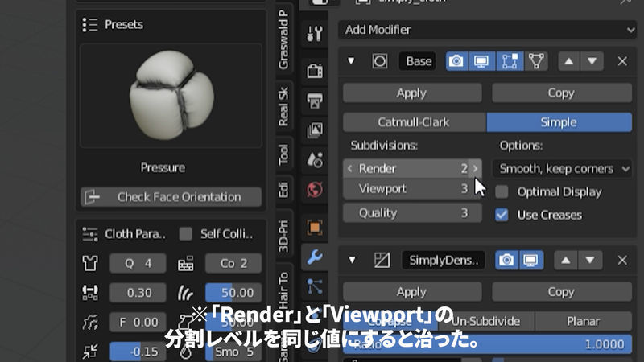Click the shirt quality icon

[x=90, y=263]
